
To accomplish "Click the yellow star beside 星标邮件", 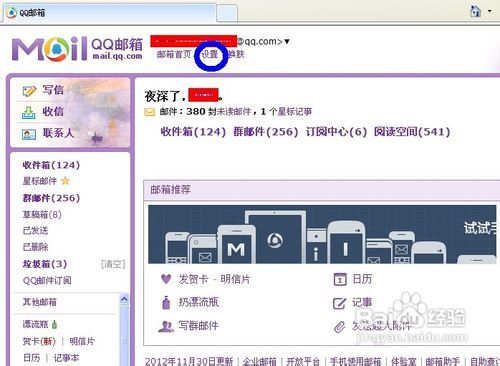I will tap(65, 181).
